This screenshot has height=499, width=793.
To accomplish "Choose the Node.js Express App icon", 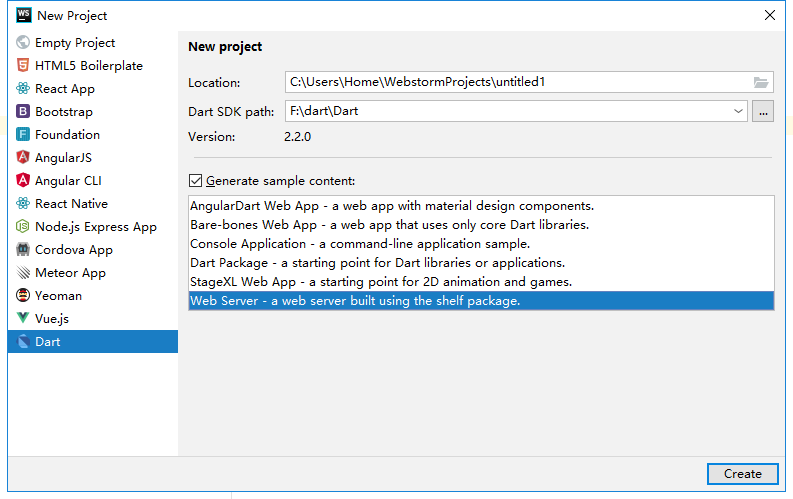I will [23, 226].
